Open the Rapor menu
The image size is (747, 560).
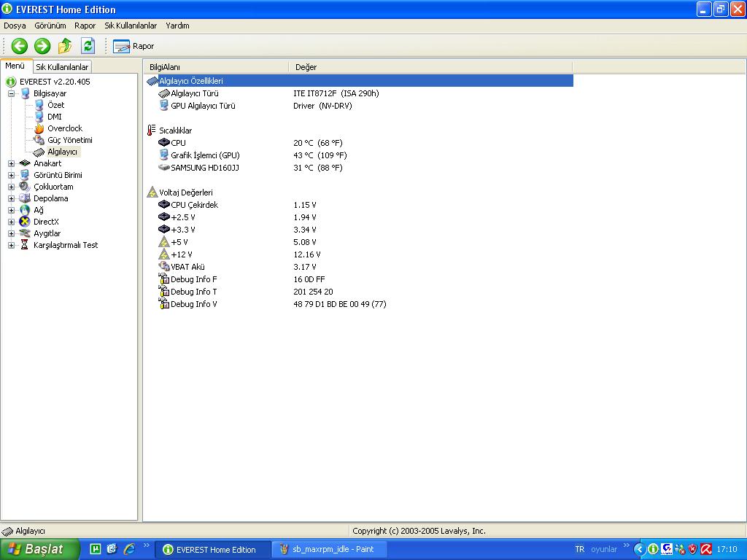85,26
